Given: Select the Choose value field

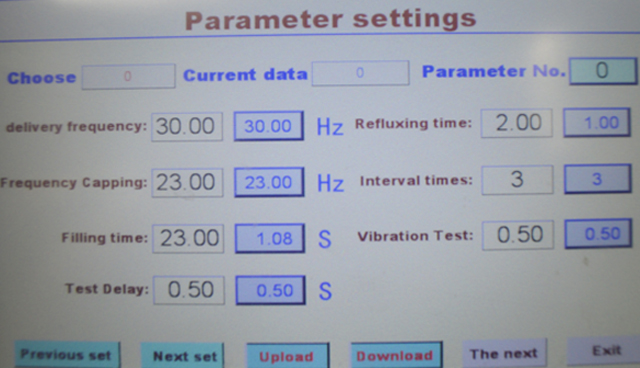Looking at the screenshot, I should [128, 76].
